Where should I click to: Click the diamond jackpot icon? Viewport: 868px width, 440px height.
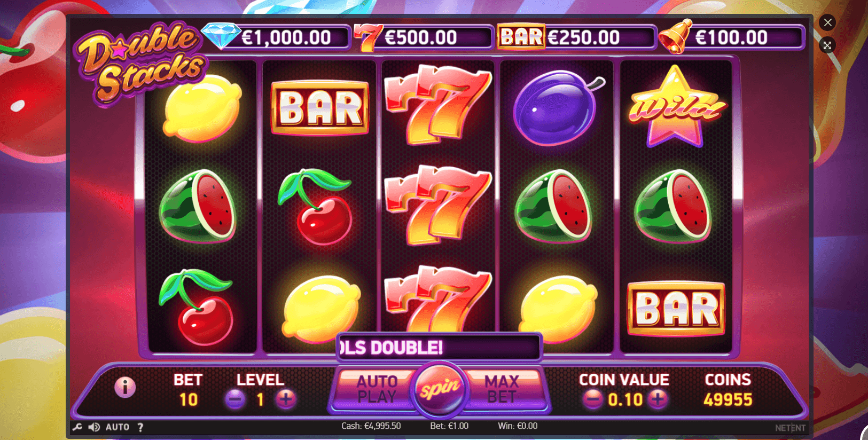pyautogui.click(x=221, y=36)
